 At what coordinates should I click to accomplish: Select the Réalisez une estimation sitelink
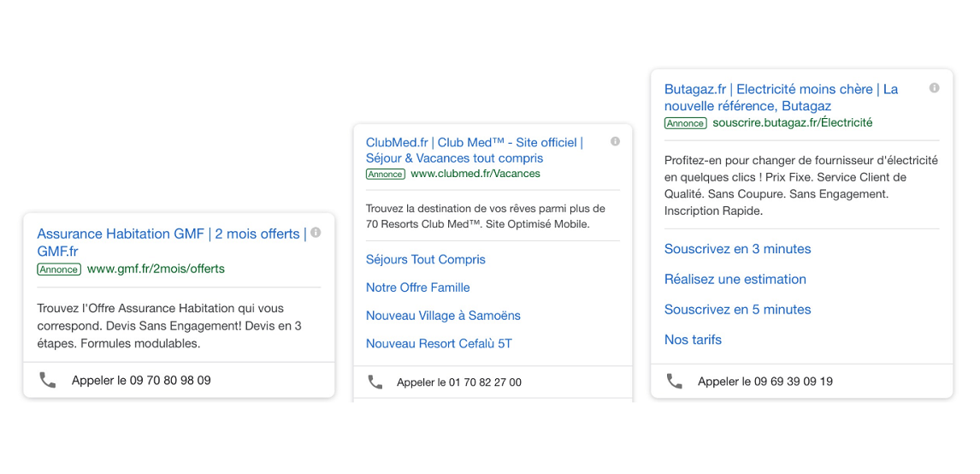tap(735, 280)
